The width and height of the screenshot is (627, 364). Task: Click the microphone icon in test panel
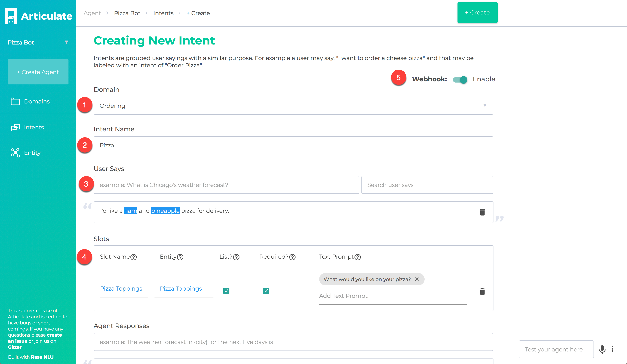[602, 349]
